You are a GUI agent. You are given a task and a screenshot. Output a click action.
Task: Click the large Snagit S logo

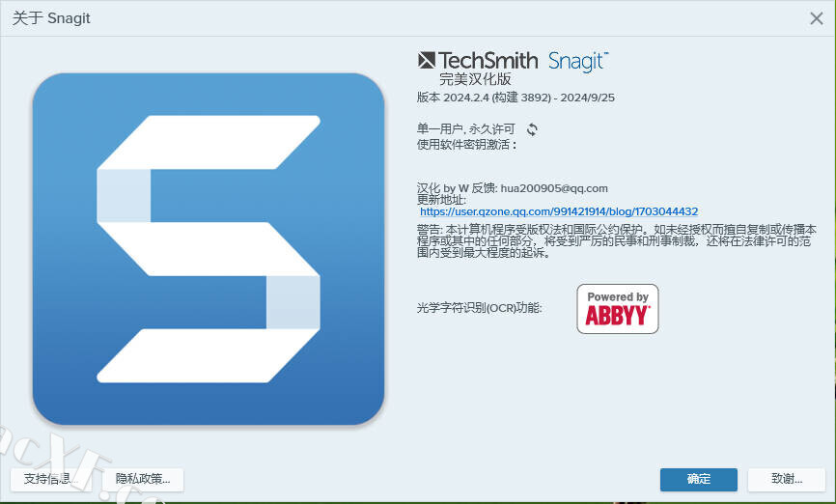pyautogui.click(x=209, y=249)
